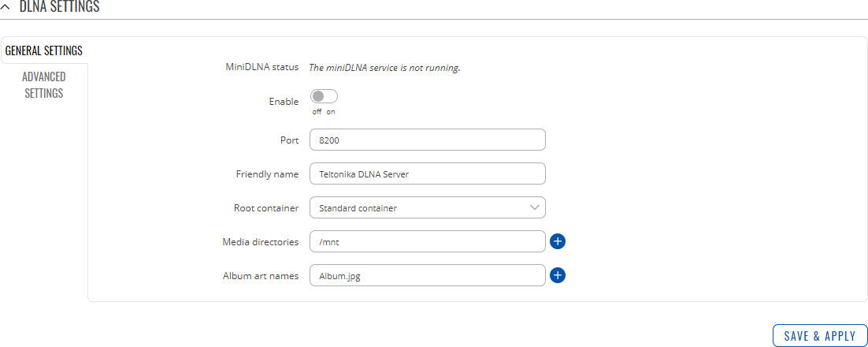Collapse the DLNA Settings section chevron
The width and height of the screenshot is (868, 347).
pos(6,7)
